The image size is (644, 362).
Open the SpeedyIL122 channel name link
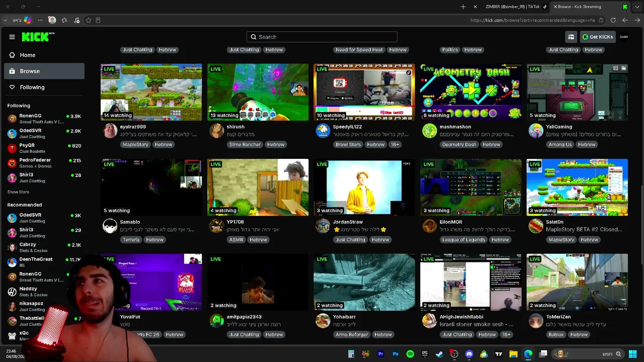click(x=347, y=127)
